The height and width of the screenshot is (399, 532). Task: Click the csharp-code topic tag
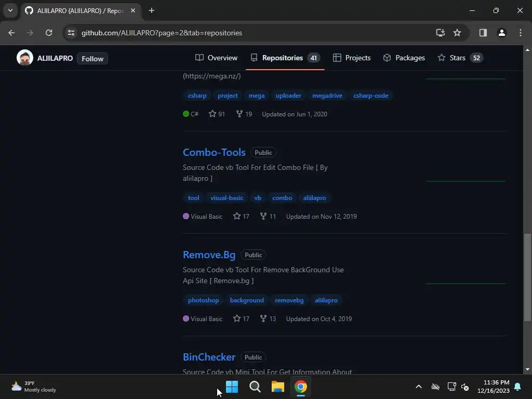click(371, 96)
